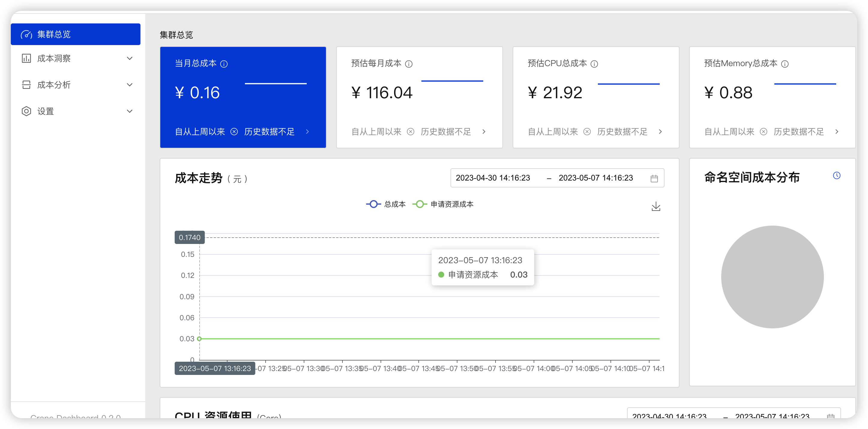Image resolution: width=868 pixels, height=429 pixels.
Task: Expand the 成本洞察 sidebar menu
Action: coord(130,58)
